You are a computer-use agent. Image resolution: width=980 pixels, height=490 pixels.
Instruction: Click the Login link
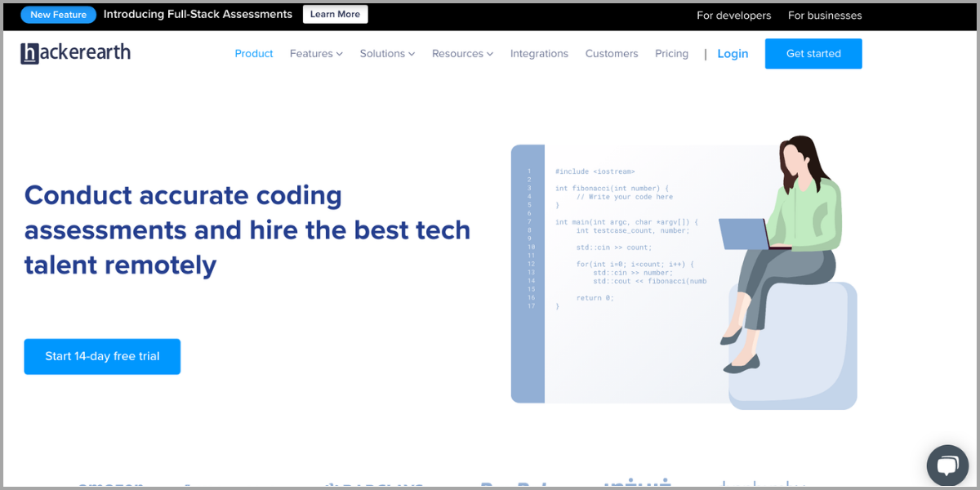[x=733, y=54]
